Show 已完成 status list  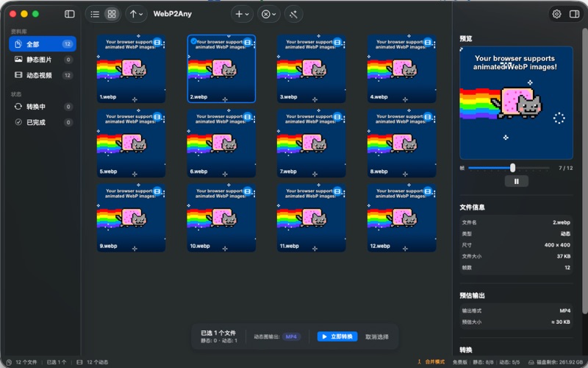[x=43, y=122]
